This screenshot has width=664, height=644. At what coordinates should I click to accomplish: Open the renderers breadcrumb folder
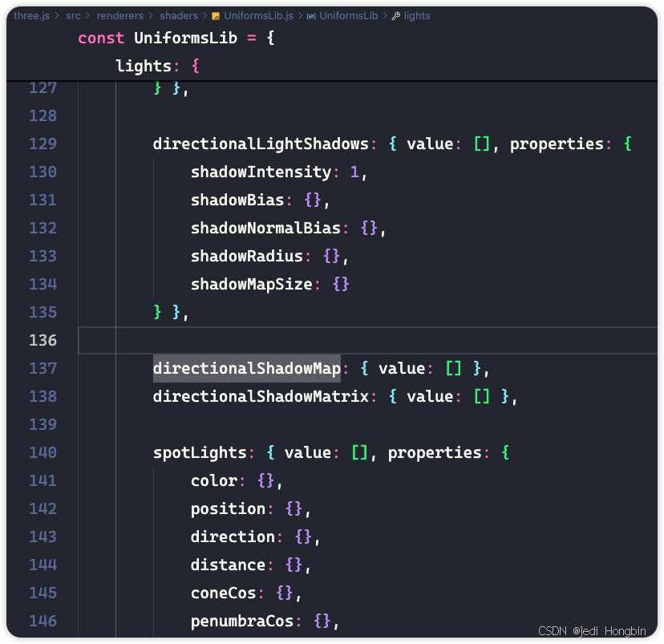(x=120, y=16)
